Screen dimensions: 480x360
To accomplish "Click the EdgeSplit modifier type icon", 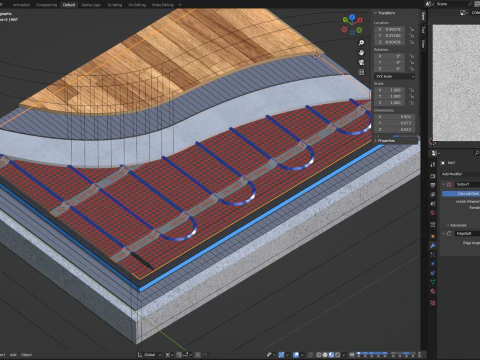I will click(x=449, y=233).
